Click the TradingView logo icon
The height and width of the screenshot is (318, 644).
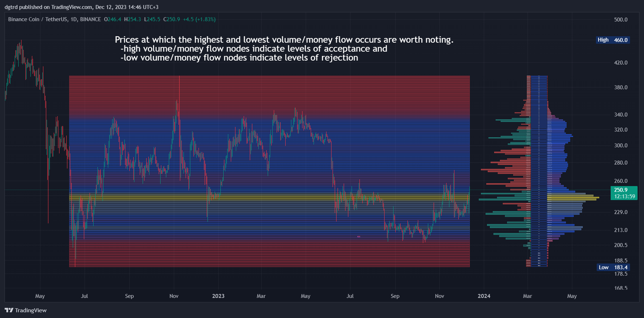tap(9, 310)
